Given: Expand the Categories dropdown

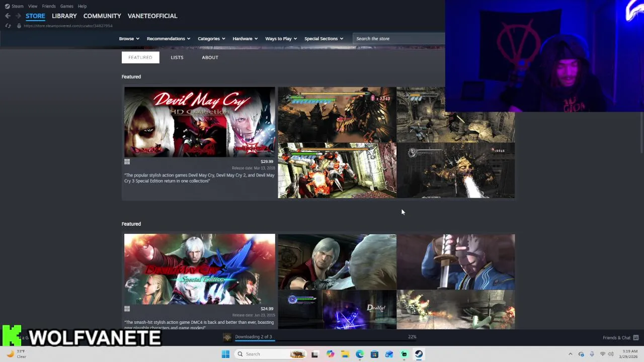Looking at the screenshot, I should coord(211,39).
